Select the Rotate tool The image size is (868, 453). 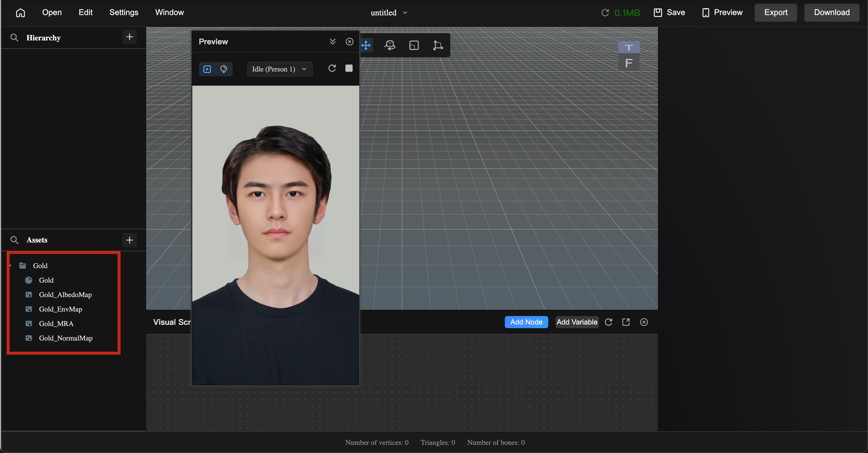(x=390, y=45)
